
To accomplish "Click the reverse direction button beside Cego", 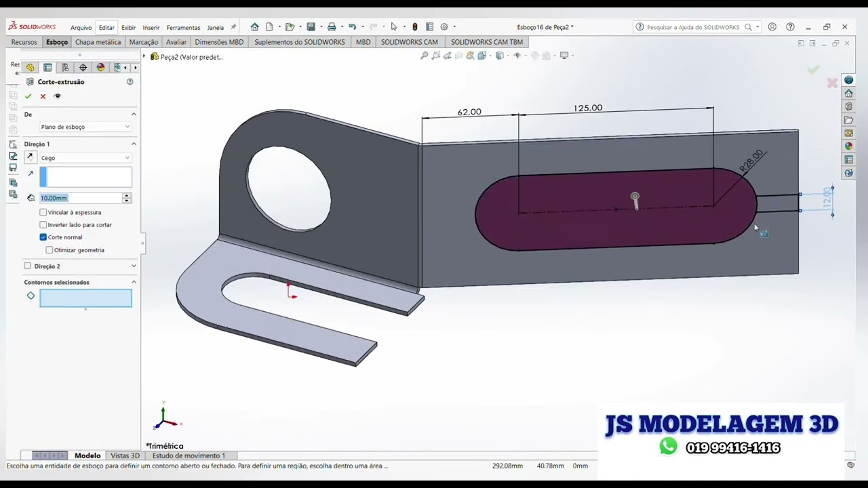I will pos(30,157).
